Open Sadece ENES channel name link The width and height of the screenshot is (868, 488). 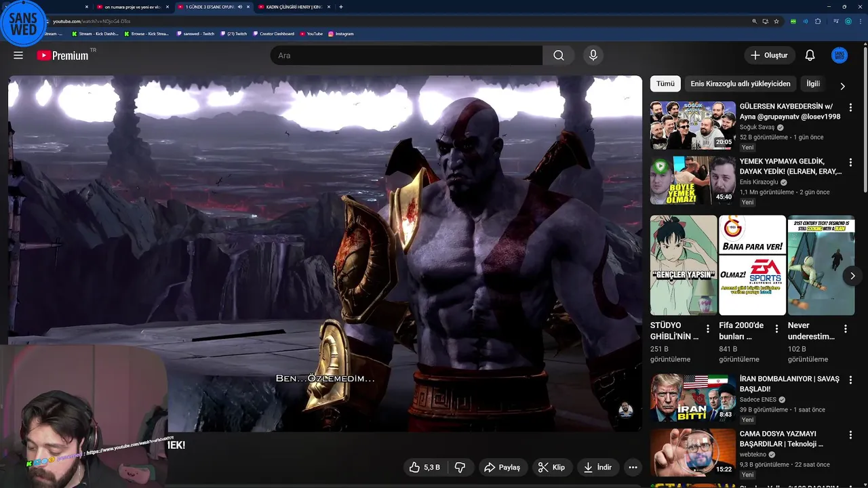tap(757, 400)
